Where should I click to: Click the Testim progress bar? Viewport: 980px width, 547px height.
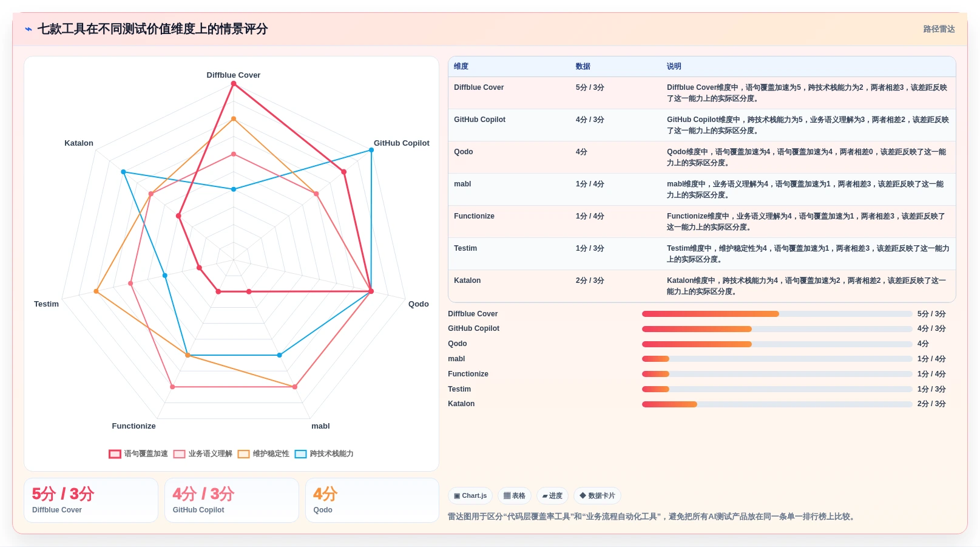(x=777, y=389)
